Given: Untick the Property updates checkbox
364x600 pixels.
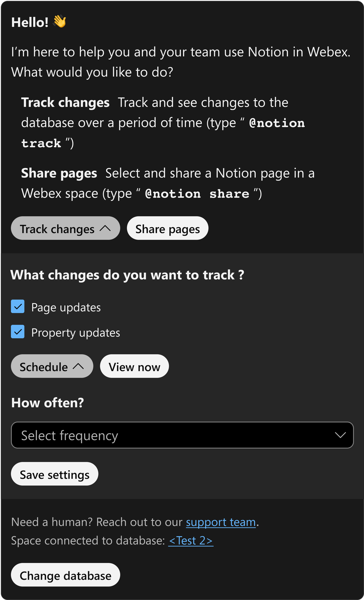Looking at the screenshot, I should 18,332.
